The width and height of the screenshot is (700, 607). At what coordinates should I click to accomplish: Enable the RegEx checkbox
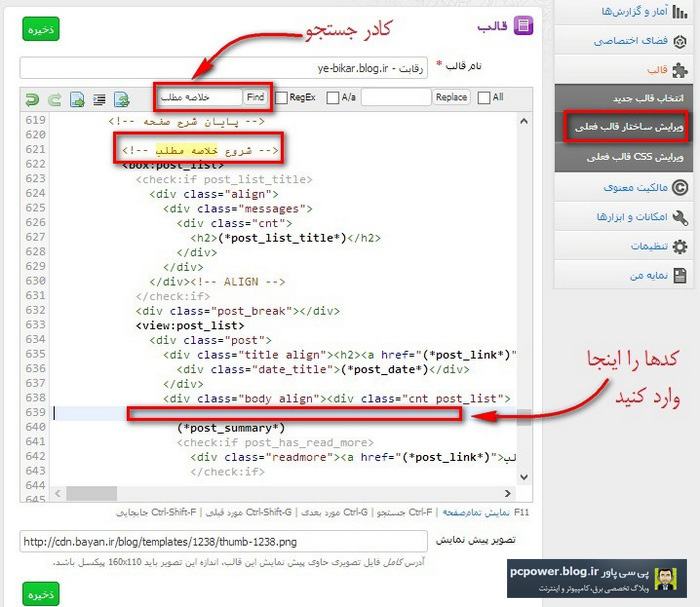click(280, 98)
